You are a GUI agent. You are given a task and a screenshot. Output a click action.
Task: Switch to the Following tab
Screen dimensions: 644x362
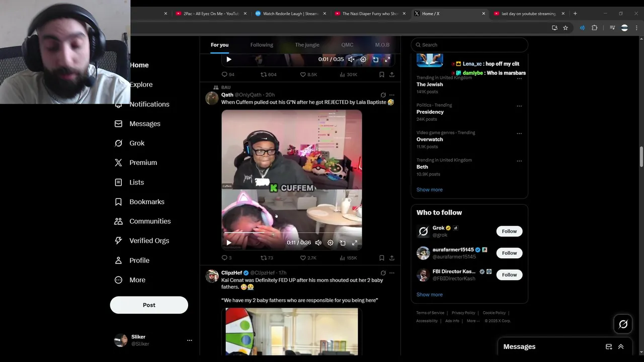(x=262, y=45)
